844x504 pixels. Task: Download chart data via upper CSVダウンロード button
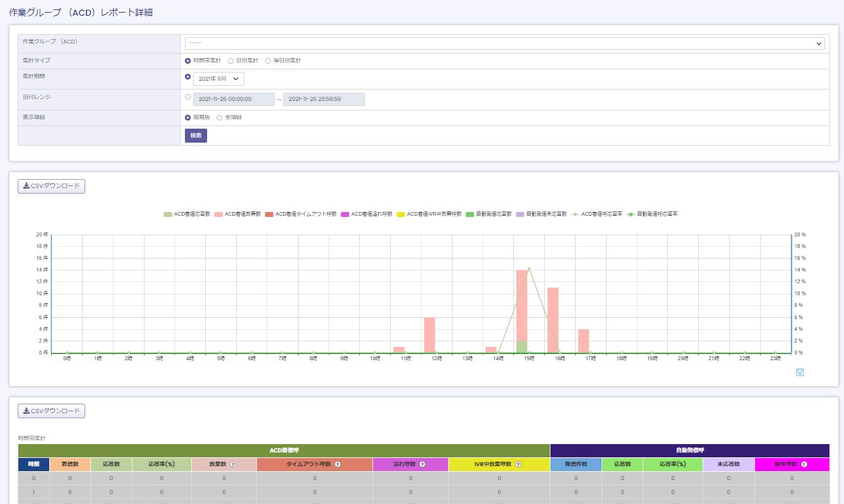tap(51, 186)
